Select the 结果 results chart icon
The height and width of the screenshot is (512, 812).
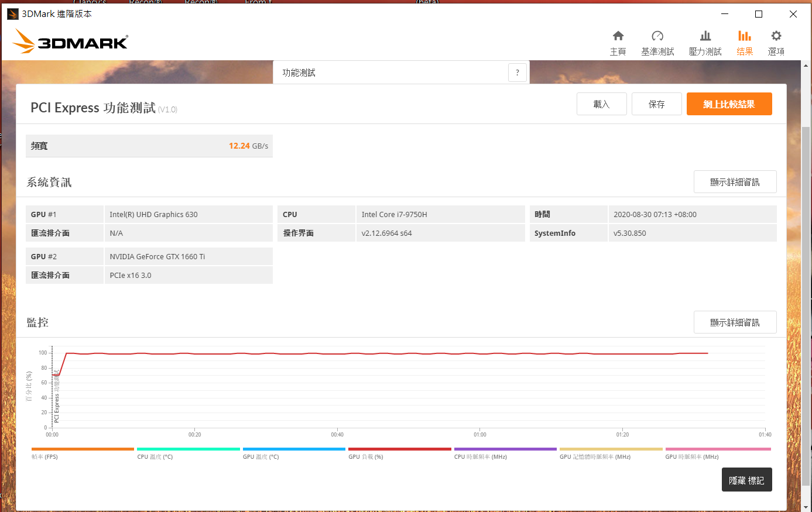tap(745, 36)
